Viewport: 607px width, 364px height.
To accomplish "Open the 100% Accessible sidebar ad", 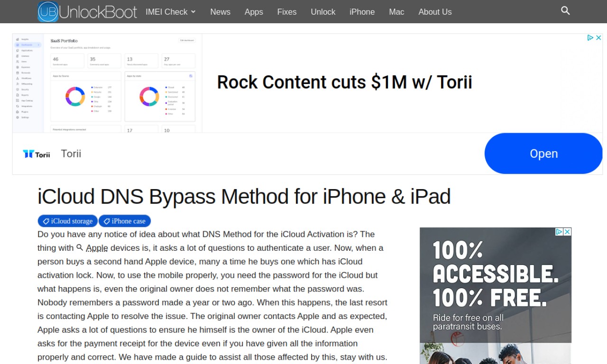I will (496, 296).
